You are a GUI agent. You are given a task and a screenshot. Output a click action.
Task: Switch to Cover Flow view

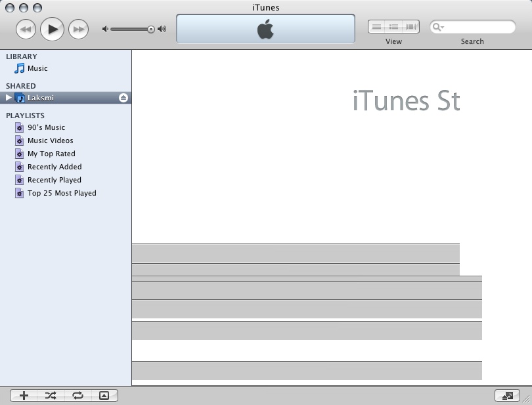click(x=411, y=27)
